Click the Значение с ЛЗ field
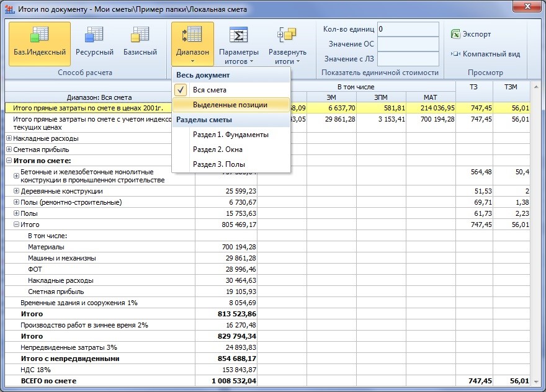The height and width of the screenshot is (392, 546). coord(408,59)
